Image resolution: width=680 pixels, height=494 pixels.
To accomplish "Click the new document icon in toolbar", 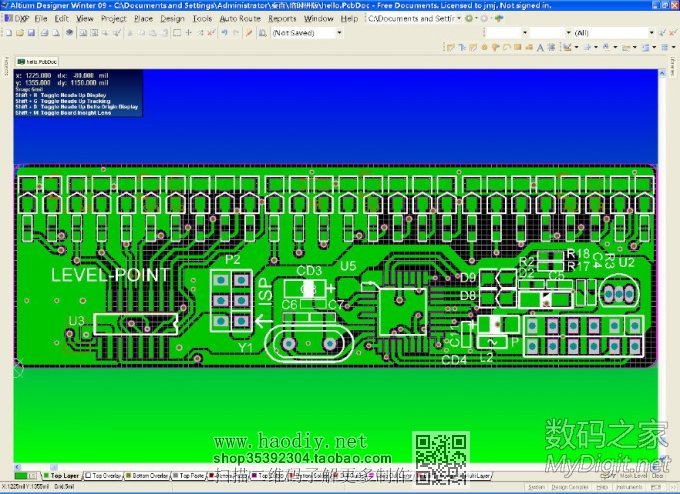I will [8, 33].
